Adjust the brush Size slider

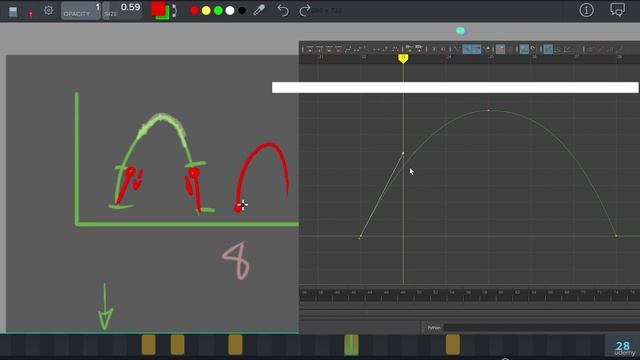122,11
